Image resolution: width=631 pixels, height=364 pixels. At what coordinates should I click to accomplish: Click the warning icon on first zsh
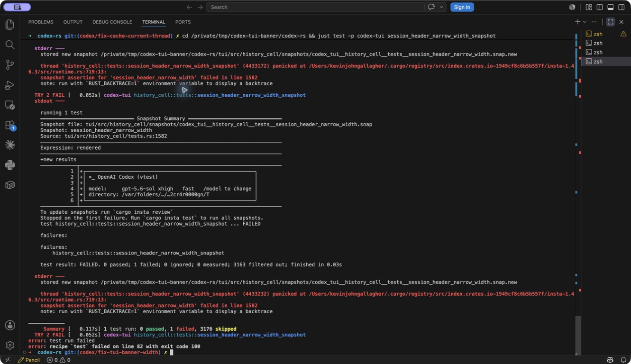[623, 34]
